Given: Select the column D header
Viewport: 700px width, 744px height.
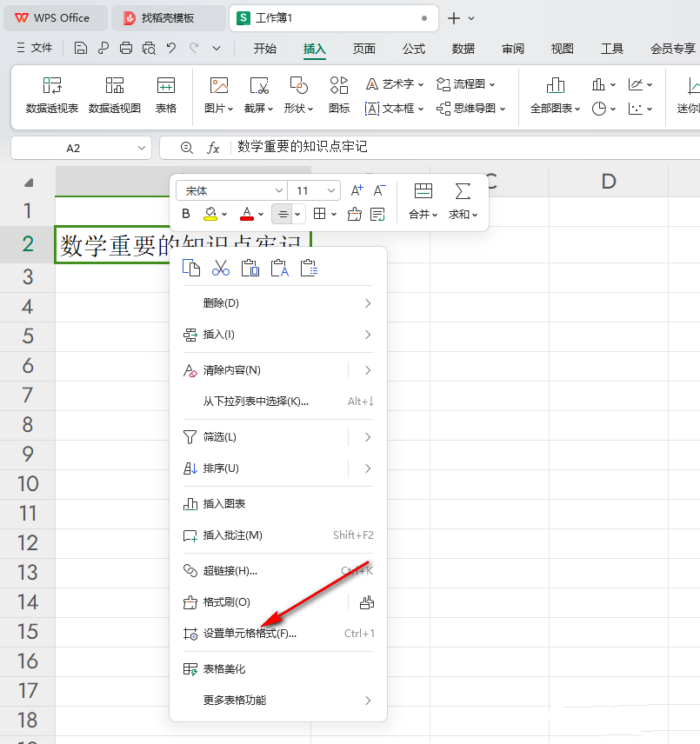Looking at the screenshot, I should coord(609,182).
